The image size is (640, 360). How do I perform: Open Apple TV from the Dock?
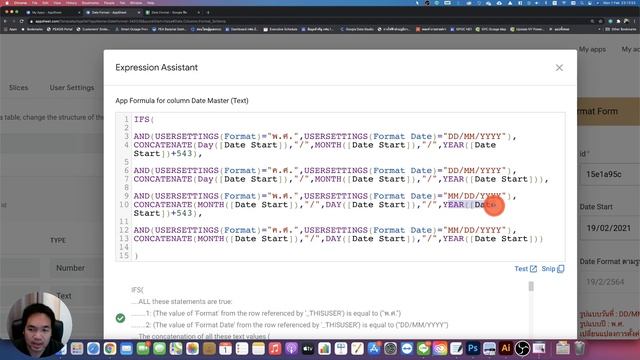[308, 348]
